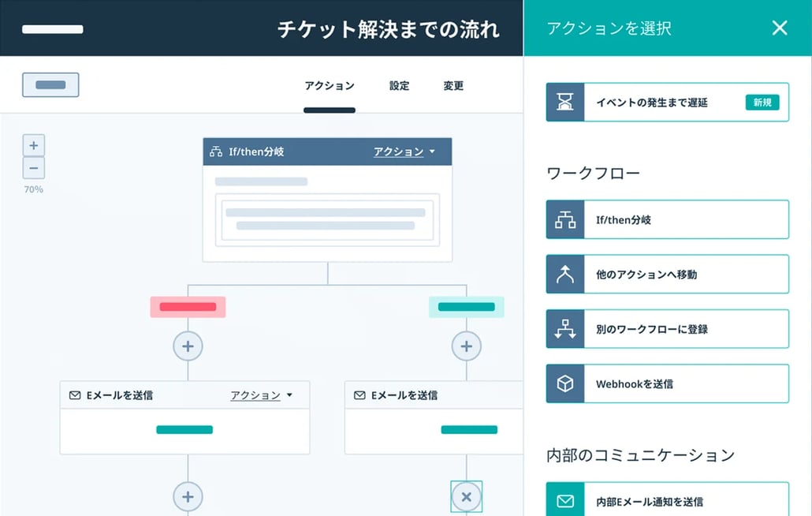Image resolution: width=812 pixels, height=516 pixels.
Task: Click the Webhookを送信 cube icon
Action: click(x=565, y=384)
